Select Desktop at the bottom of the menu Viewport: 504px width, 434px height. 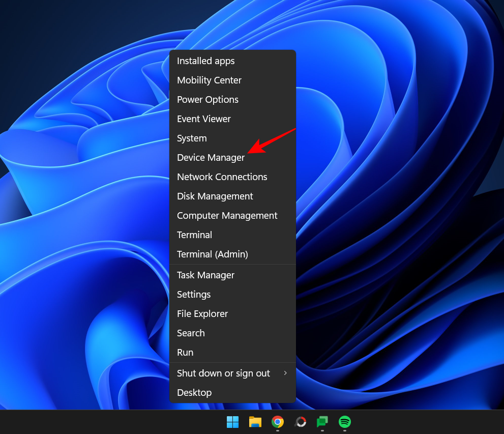pos(194,392)
